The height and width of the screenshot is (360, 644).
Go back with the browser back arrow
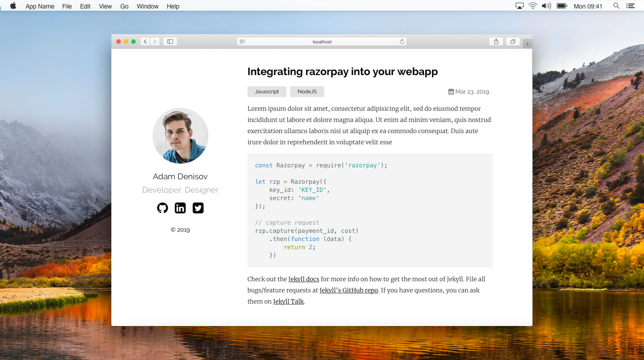pos(145,42)
